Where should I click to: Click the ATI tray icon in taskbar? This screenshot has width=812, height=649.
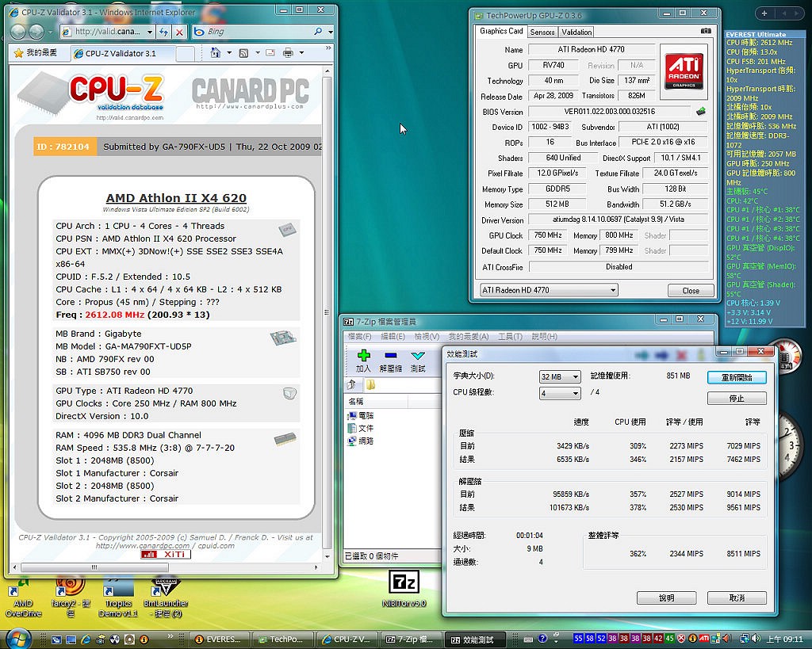pos(704,639)
